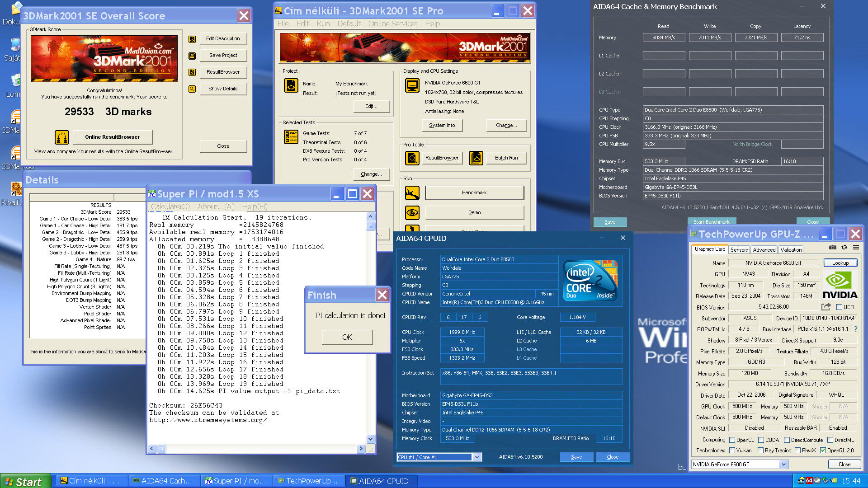
Task: Click OK in the Finish dialog
Action: (347, 337)
